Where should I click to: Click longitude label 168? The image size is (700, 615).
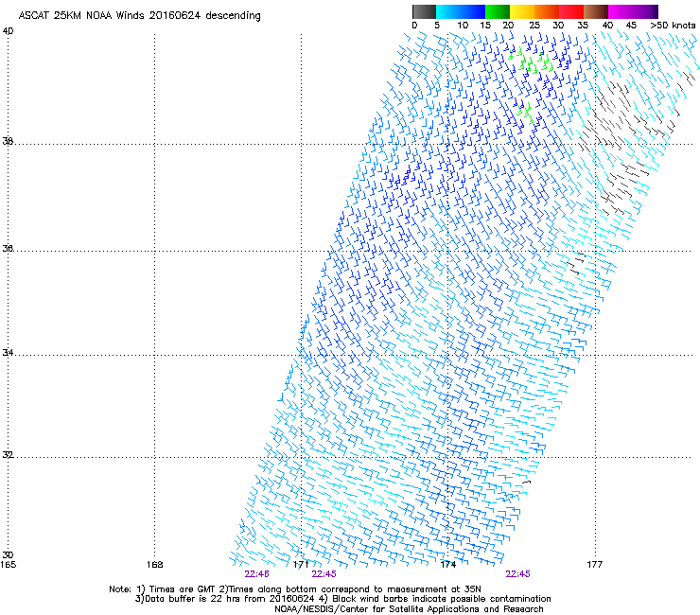coord(154,565)
